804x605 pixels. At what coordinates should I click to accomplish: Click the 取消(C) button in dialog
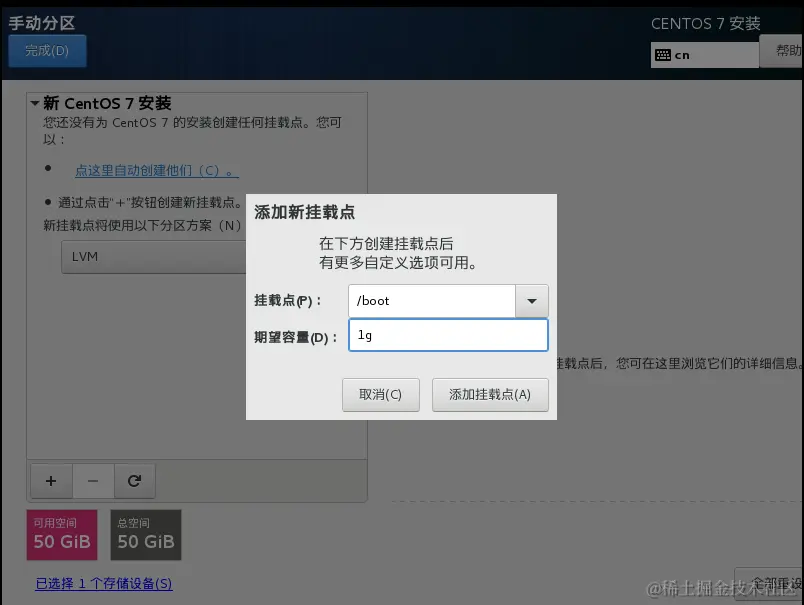(x=380, y=395)
